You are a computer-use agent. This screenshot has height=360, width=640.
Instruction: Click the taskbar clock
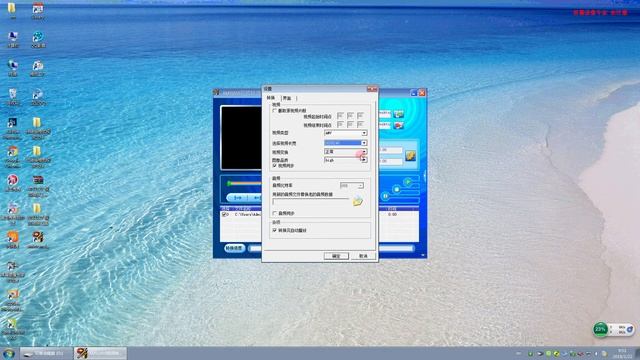tap(622, 353)
